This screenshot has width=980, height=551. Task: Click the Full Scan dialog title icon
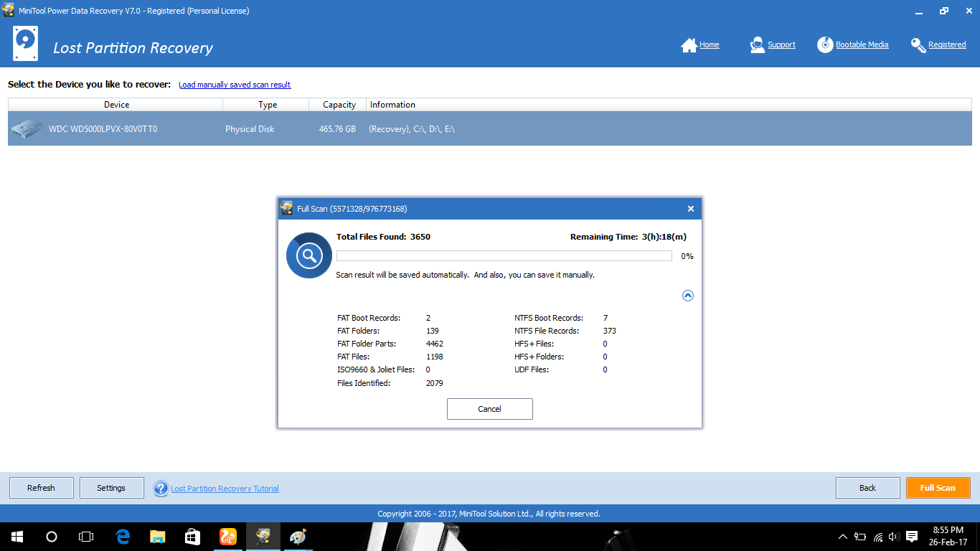coord(286,209)
